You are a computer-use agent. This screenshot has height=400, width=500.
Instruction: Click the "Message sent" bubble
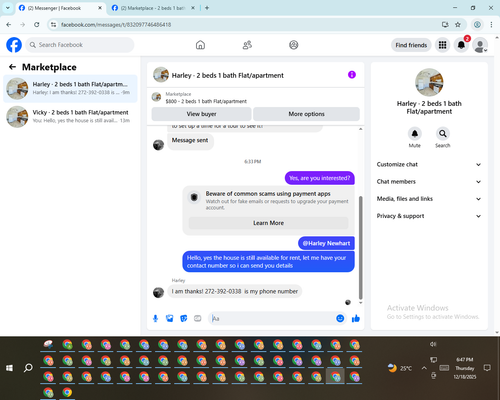click(190, 141)
